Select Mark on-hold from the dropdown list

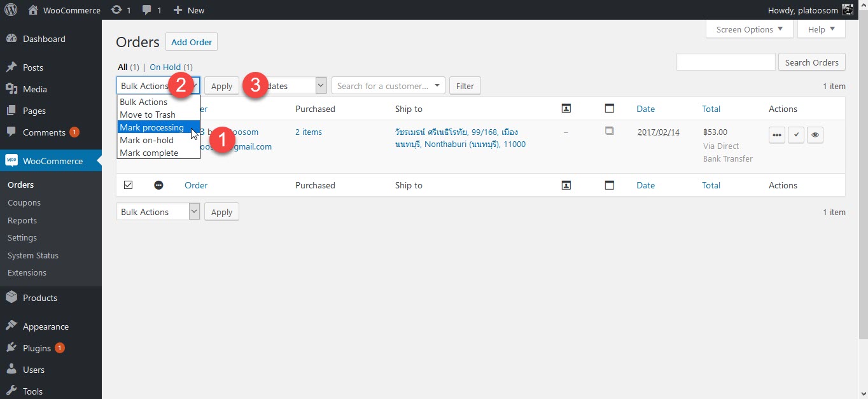(158, 140)
